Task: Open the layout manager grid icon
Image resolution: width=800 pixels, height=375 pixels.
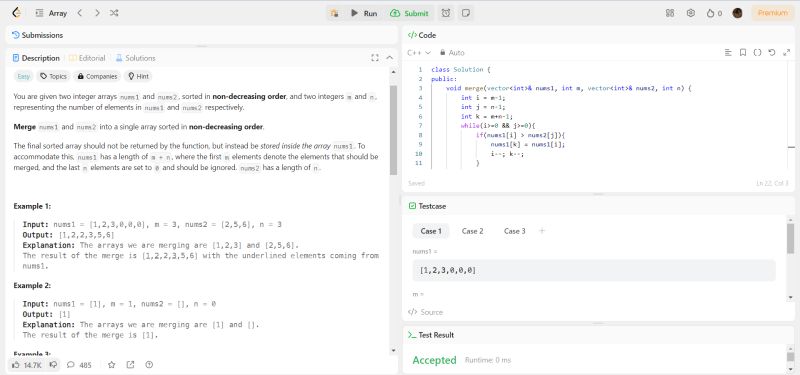Action: (x=670, y=13)
